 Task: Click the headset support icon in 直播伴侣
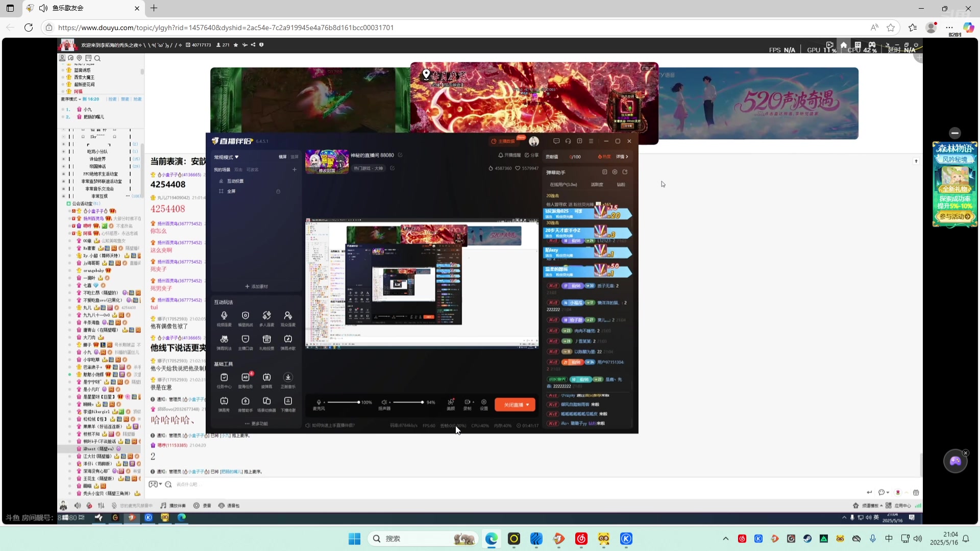(568, 141)
